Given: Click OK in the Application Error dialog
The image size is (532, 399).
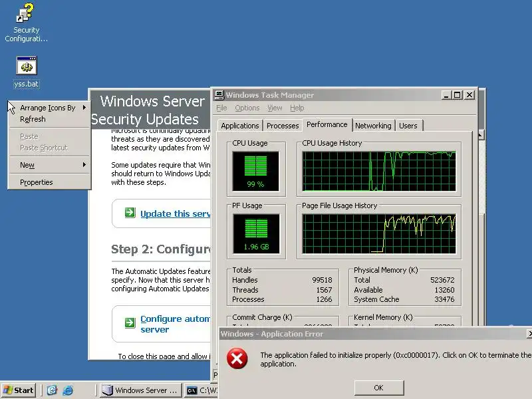Looking at the screenshot, I should pyautogui.click(x=378, y=388).
